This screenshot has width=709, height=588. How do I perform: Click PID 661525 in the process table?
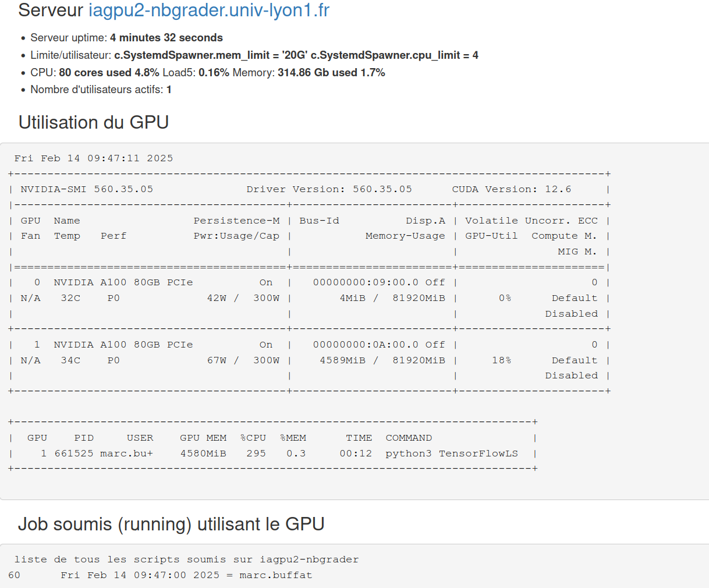click(74, 454)
